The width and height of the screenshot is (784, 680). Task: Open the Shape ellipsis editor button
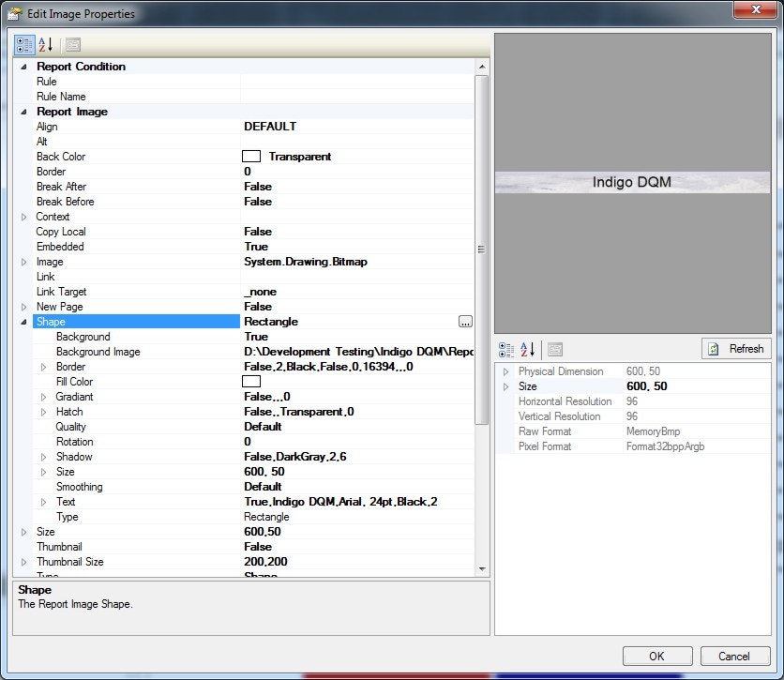[x=465, y=321]
